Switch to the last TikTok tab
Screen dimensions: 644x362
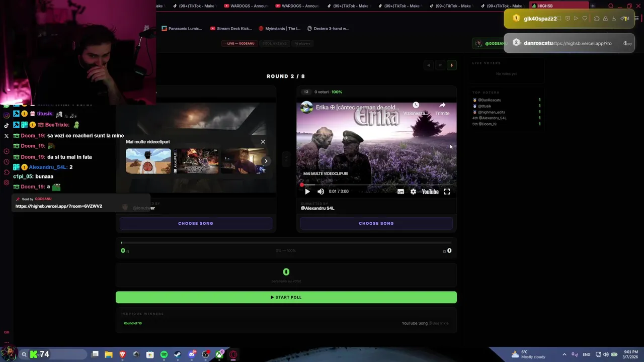(x=502, y=6)
